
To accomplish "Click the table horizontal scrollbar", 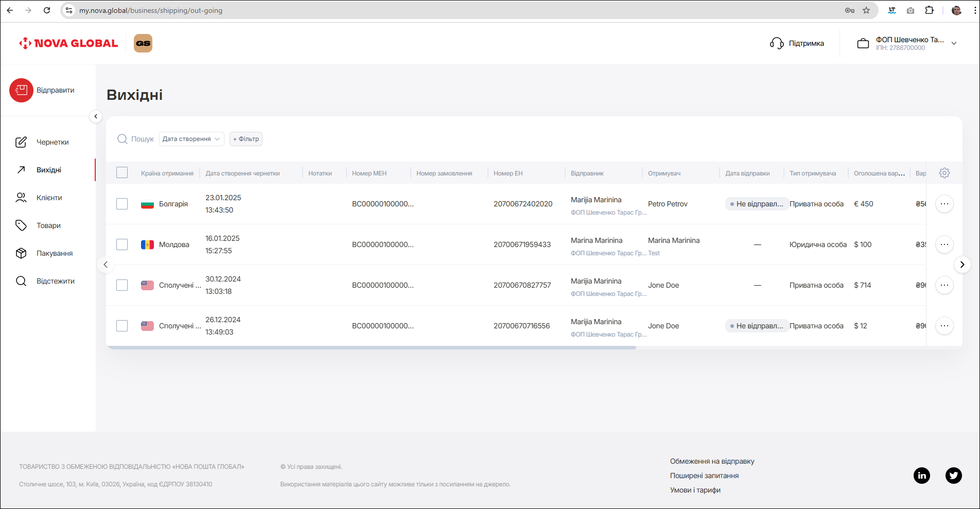I will [372, 348].
